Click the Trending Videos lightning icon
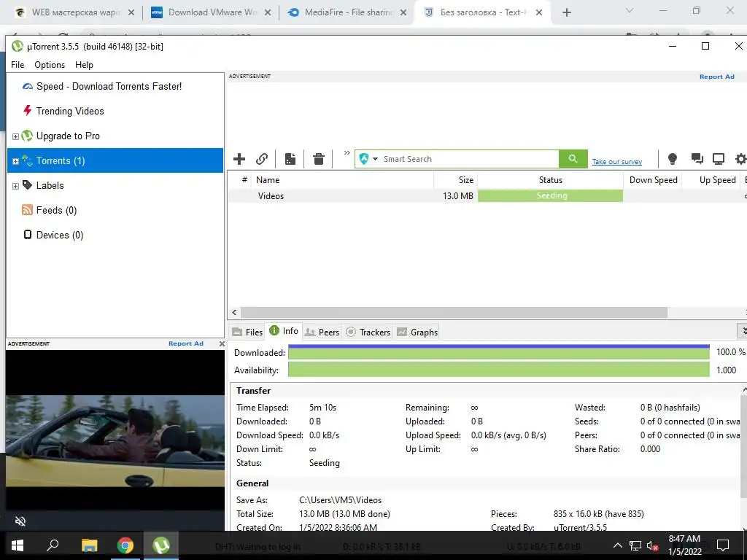 pyautogui.click(x=28, y=111)
